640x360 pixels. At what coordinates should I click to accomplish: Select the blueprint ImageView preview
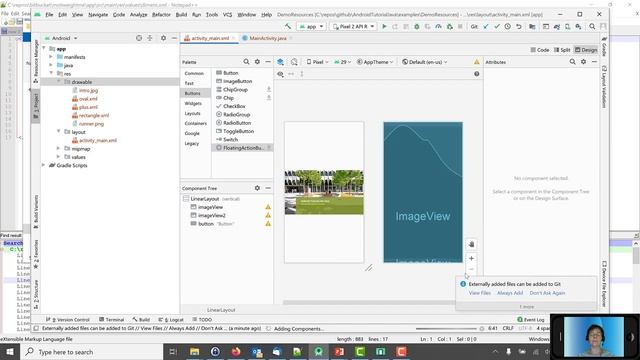423,192
